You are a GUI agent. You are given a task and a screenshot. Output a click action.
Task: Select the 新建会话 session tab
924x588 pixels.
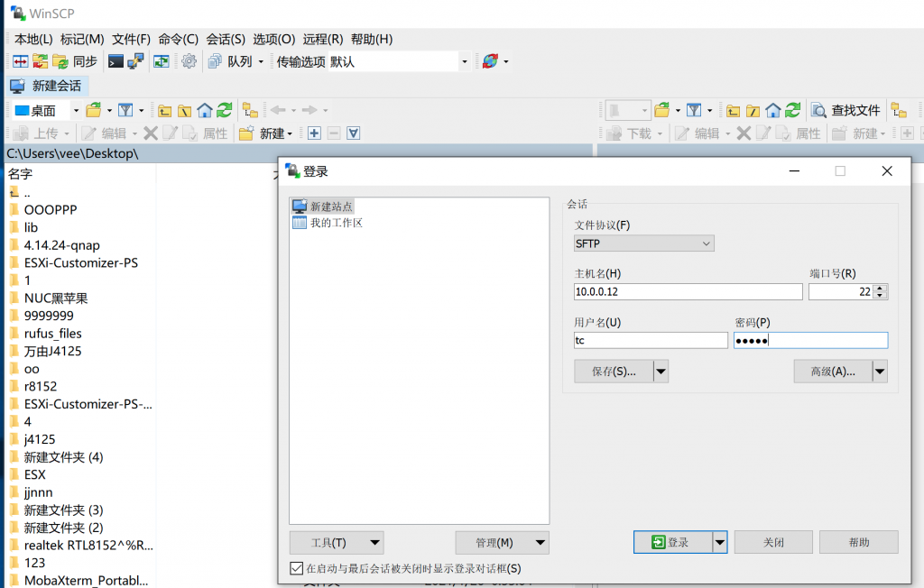(47, 86)
